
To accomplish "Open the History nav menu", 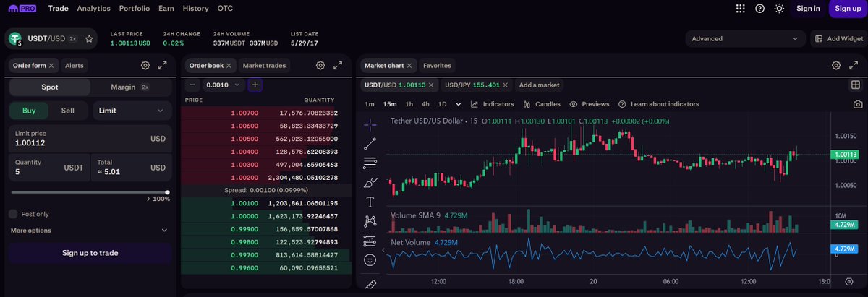I will (196, 9).
